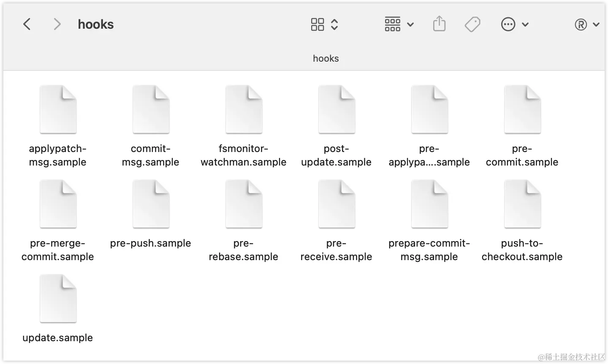Screen dimensions: 608x364
Task: Open the ellipsis Action menu
Action: tap(508, 24)
